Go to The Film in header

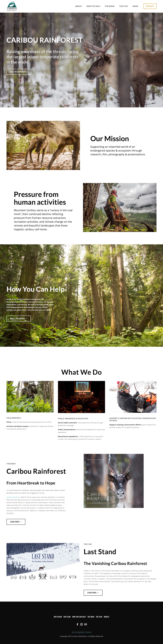coord(124,6)
